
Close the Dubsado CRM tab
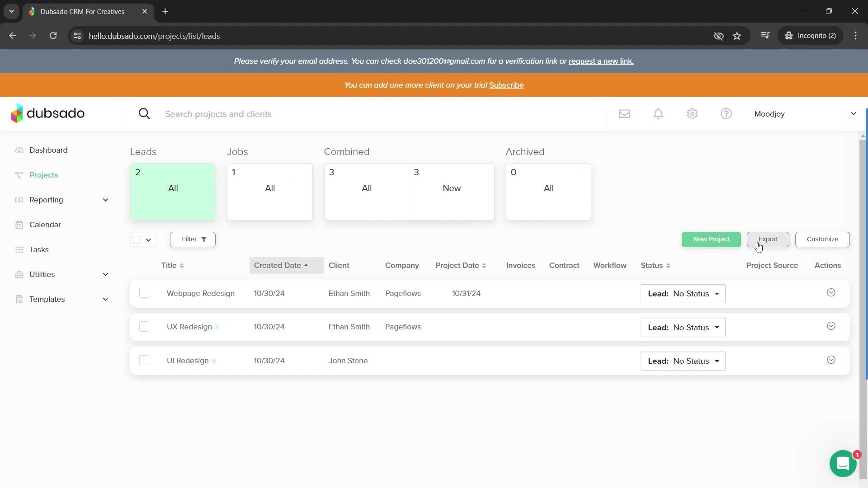[145, 11]
